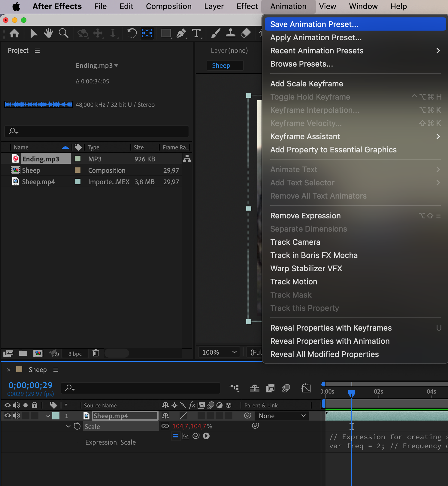
Task: Click the 8 bpc color depth button
Action: pyautogui.click(x=75, y=354)
